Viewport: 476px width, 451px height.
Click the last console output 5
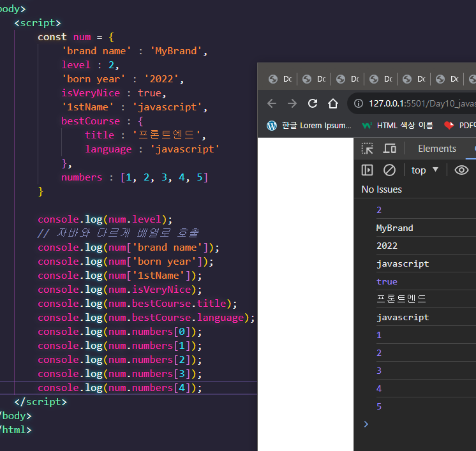tap(379, 406)
